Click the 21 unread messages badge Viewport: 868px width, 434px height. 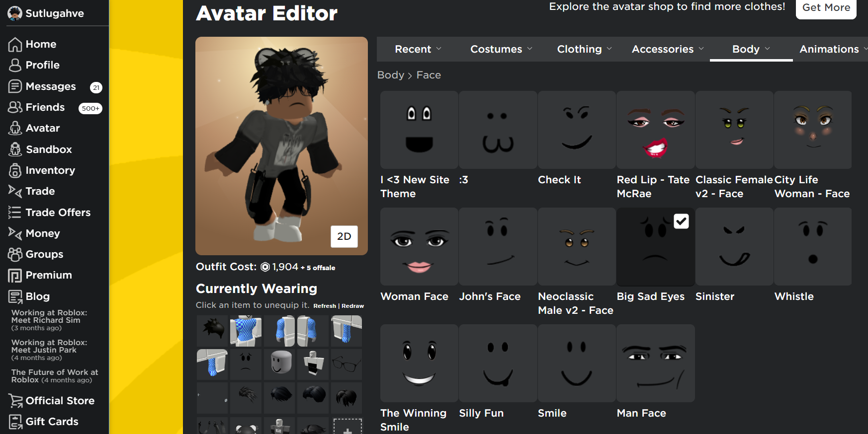point(96,87)
